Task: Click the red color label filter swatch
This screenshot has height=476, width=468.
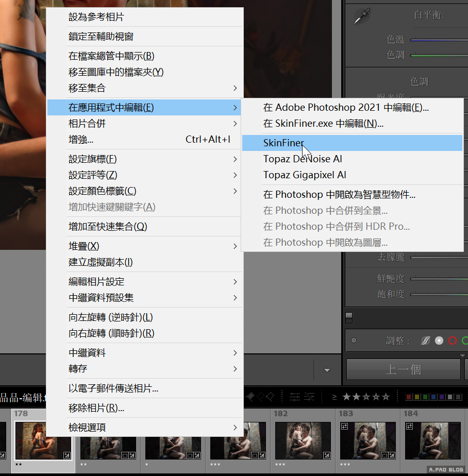Action: [409, 397]
